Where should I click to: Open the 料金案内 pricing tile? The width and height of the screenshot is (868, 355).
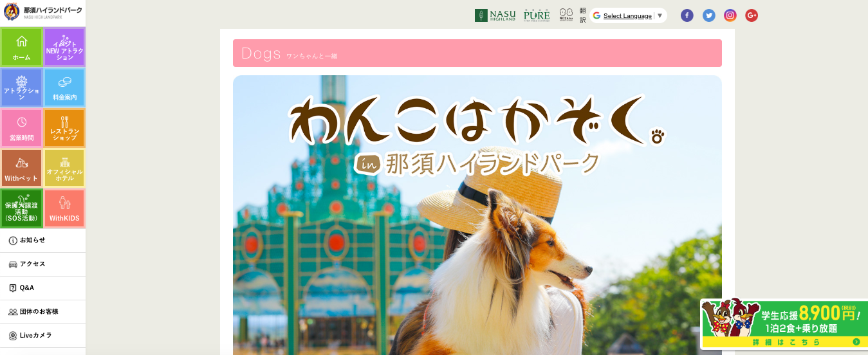[x=64, y=87]
